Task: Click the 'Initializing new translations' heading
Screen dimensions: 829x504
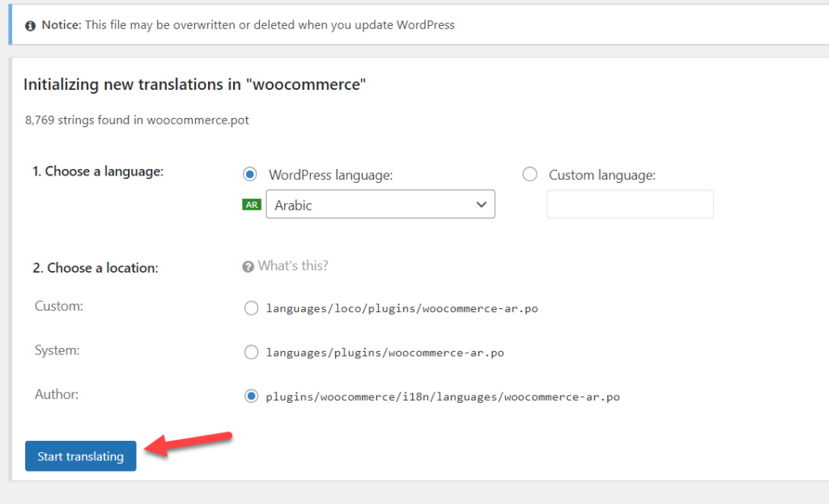Action: click(194, 84)
